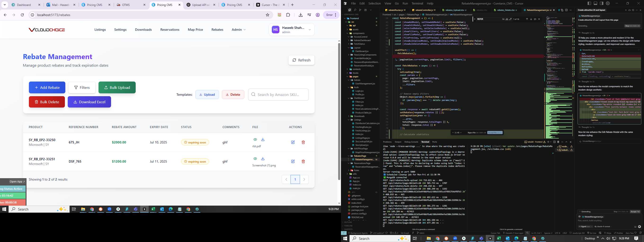Expand the Replace row in find widget
Screen dimensions: 644x242
[x=474, y=19]
